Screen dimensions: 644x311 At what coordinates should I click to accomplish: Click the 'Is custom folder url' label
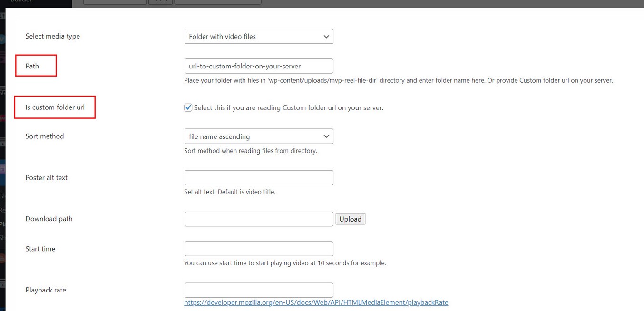pos(55,107)
